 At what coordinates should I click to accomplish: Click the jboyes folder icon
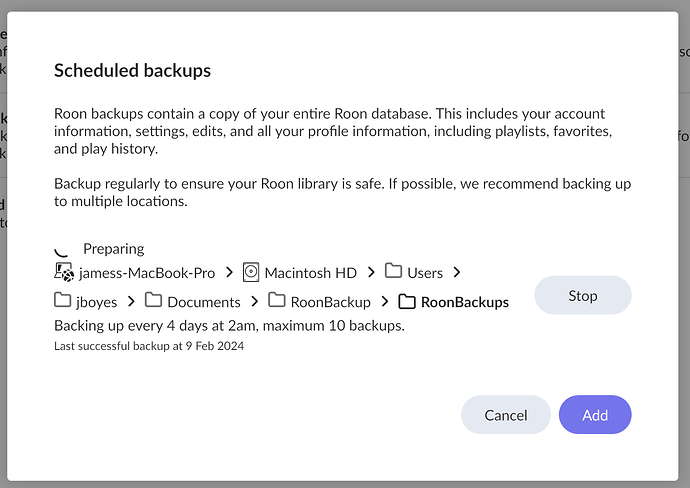coord(62,300)
